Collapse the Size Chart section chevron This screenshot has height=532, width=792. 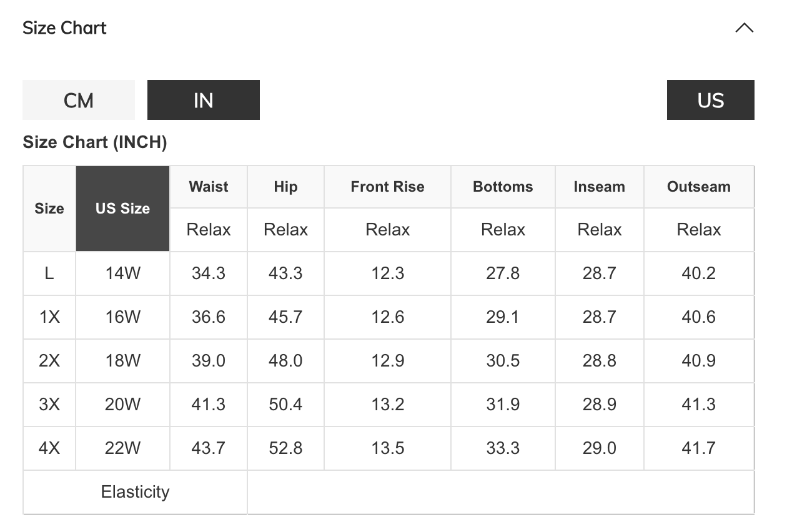click(x=744, y=28)
